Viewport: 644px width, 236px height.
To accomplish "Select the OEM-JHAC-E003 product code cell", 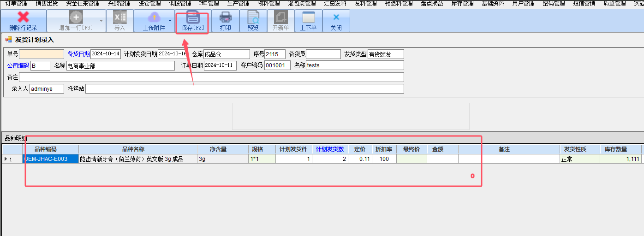I will [47, 159].
